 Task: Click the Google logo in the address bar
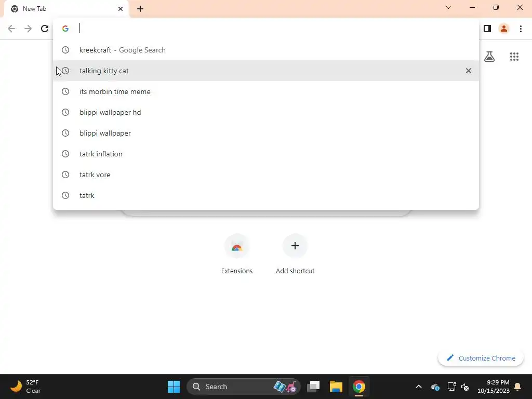pyautogui.click(x=65, y=29)
